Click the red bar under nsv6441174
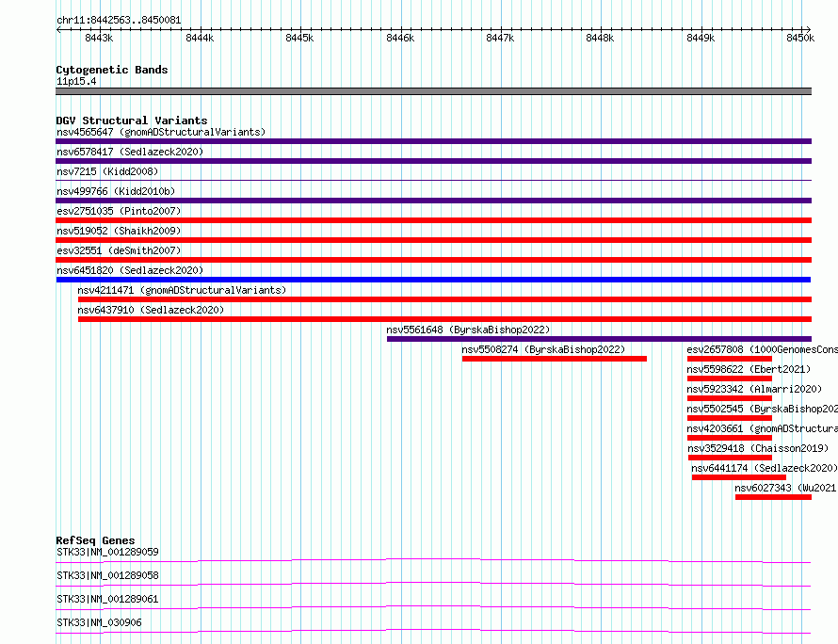 (739, 477)
